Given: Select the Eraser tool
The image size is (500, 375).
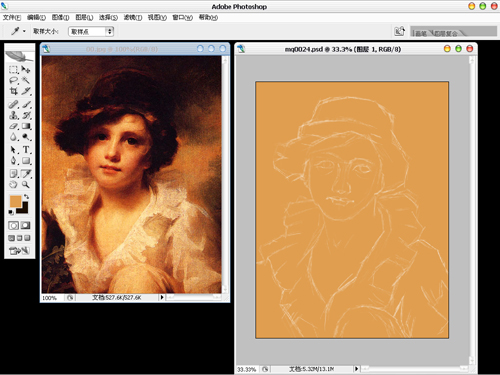Looking at the screenshot, I should (13, 126).
